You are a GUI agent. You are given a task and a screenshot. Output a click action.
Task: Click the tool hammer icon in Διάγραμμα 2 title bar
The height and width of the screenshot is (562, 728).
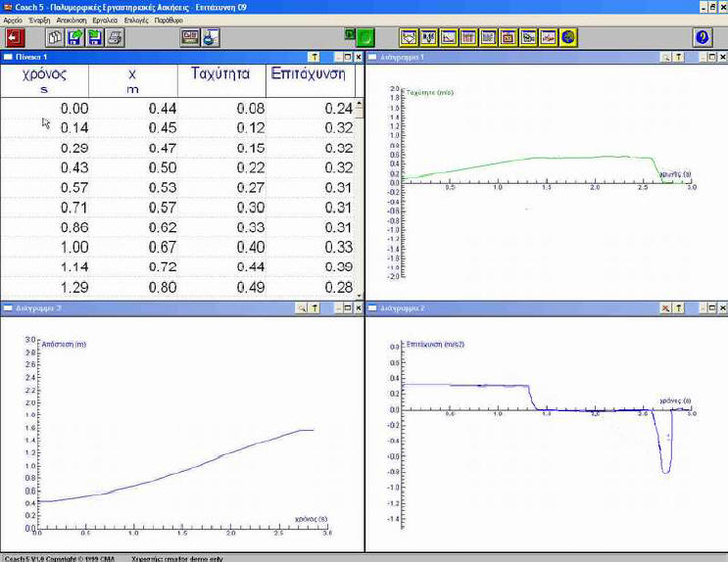(678, 307)
